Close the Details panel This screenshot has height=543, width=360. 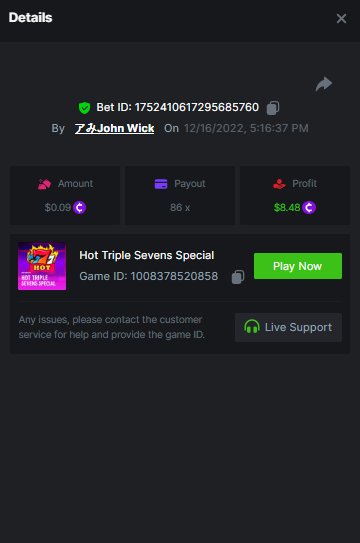click(341, 18)
